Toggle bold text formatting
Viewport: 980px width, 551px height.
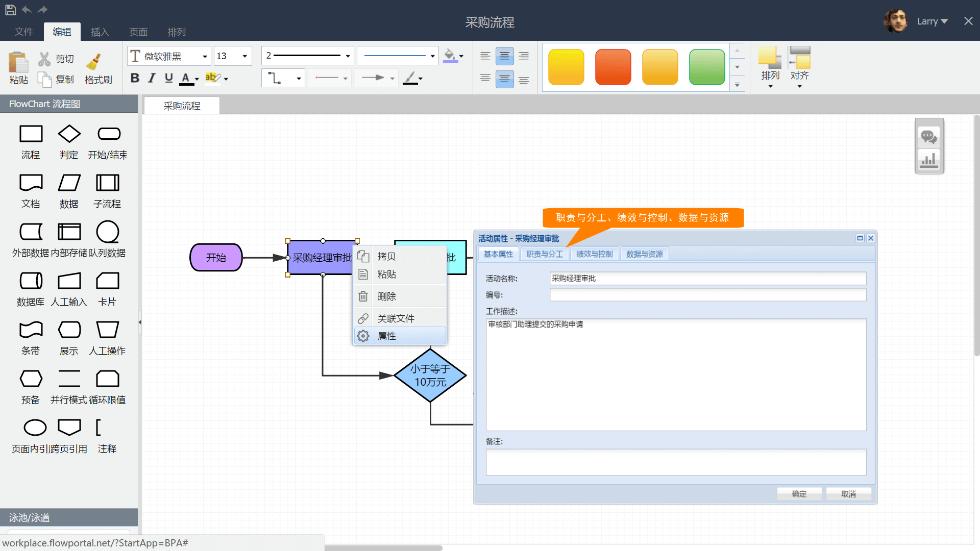(x=135, y=78)
